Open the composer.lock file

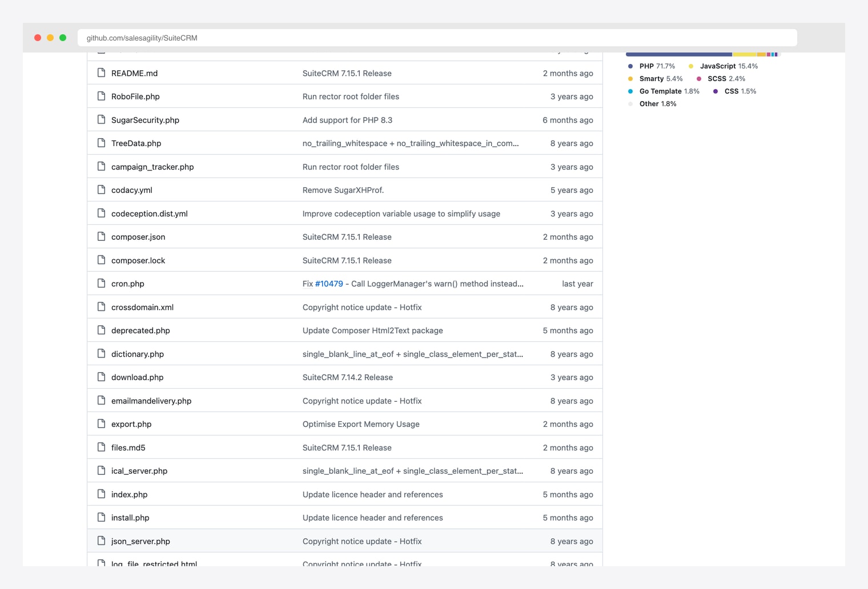(x=138, y=260)
